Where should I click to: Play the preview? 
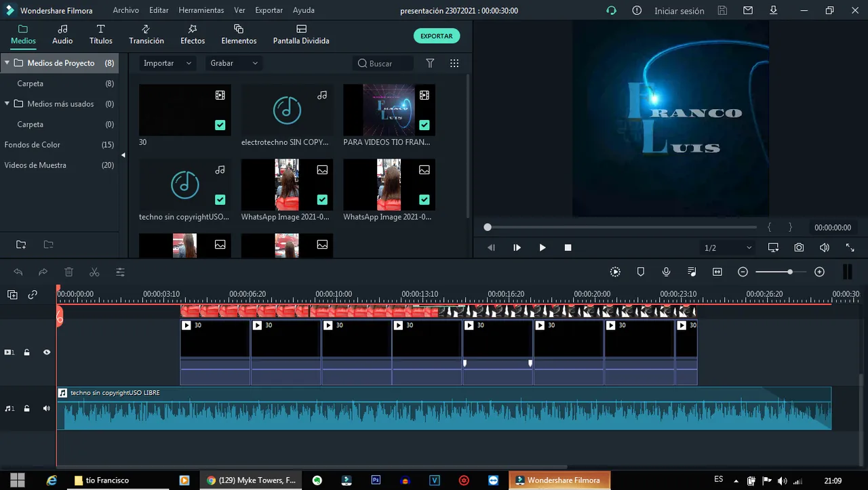pos(542,248)
